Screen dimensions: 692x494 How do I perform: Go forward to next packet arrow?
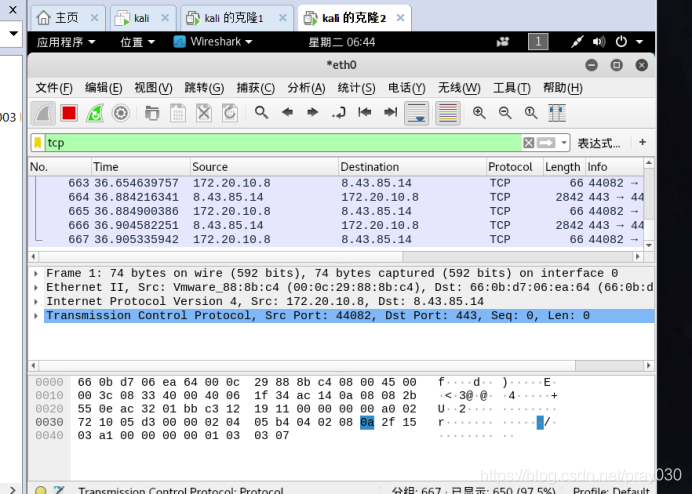point(313,113)
